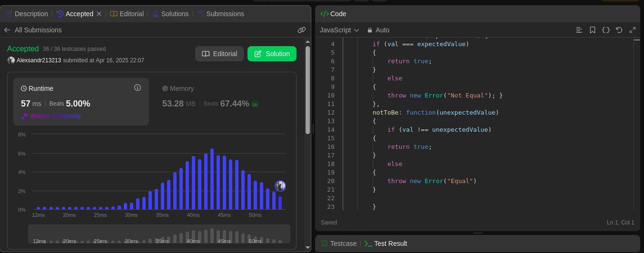
Task: Copy the submission link icon
Action: click(302, 30)
